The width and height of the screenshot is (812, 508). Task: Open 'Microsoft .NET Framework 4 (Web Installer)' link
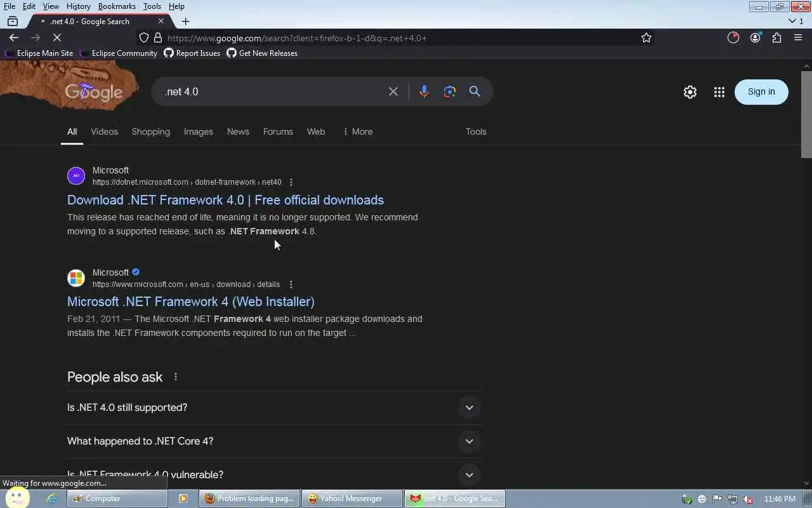(x=191, y=302)
